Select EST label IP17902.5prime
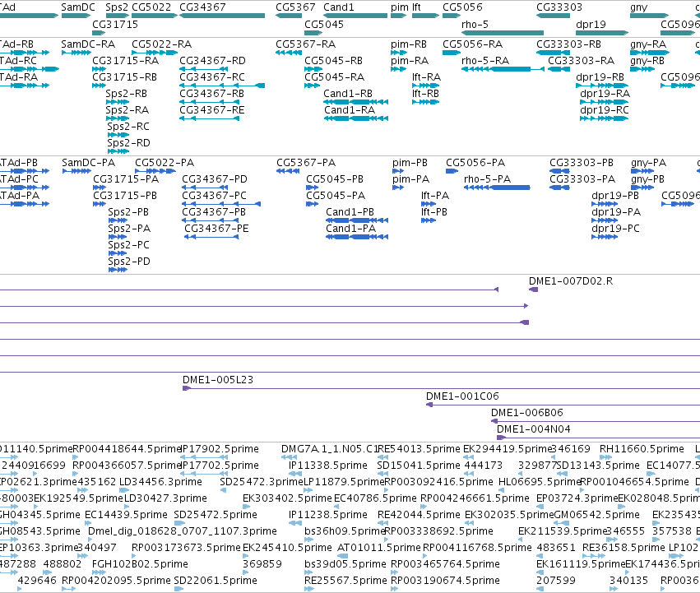Image resolution: width=700 pixels, height=593 pixels. coord(220,448)
